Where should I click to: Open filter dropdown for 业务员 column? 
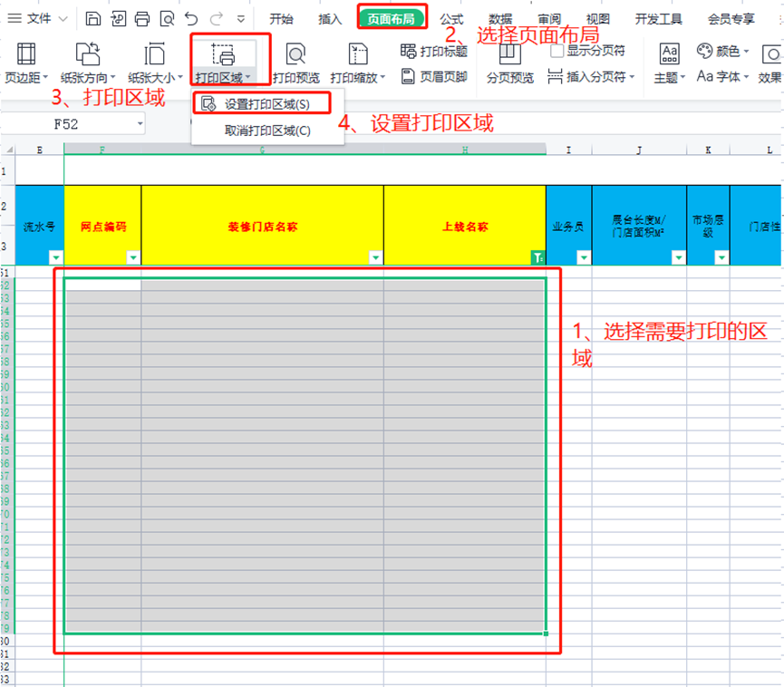click(x=584, y=257)
